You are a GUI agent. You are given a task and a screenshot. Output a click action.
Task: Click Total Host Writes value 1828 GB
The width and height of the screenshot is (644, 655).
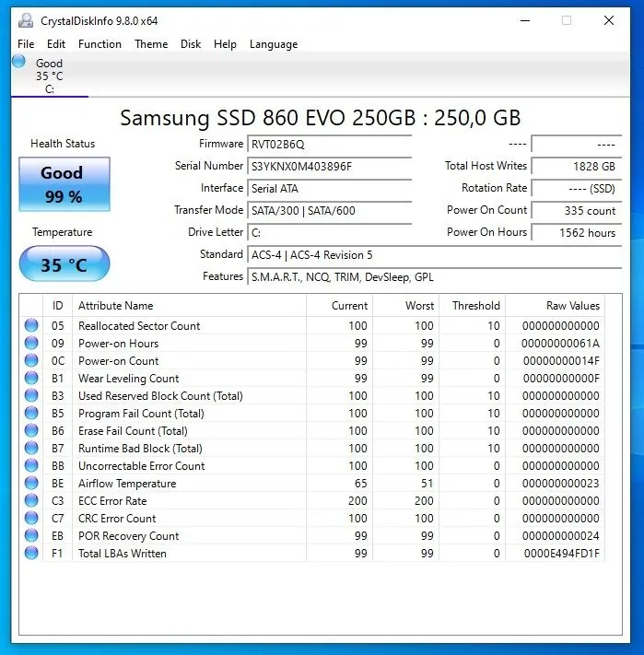click(x=577, y=167)
